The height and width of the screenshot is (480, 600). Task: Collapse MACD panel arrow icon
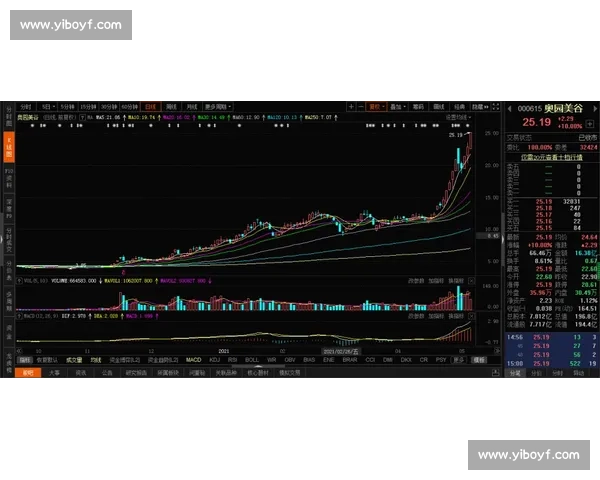tap(19, 316)
